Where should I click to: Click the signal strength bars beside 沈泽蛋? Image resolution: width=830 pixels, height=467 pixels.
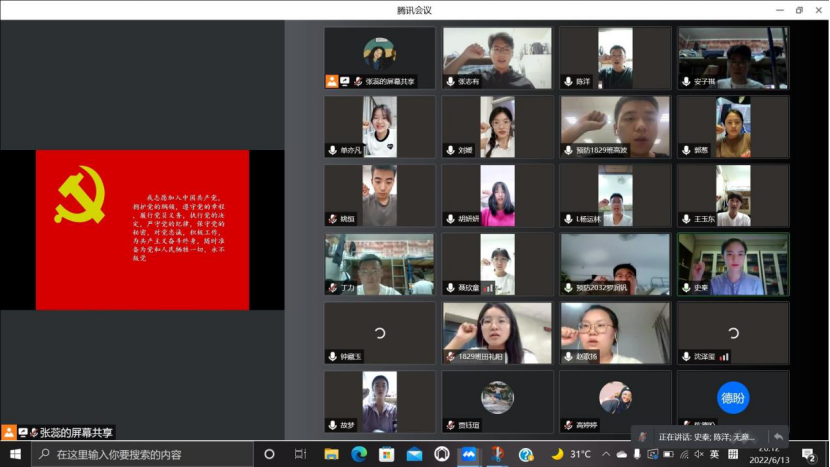pyautogui.click(x=724, y=356)
